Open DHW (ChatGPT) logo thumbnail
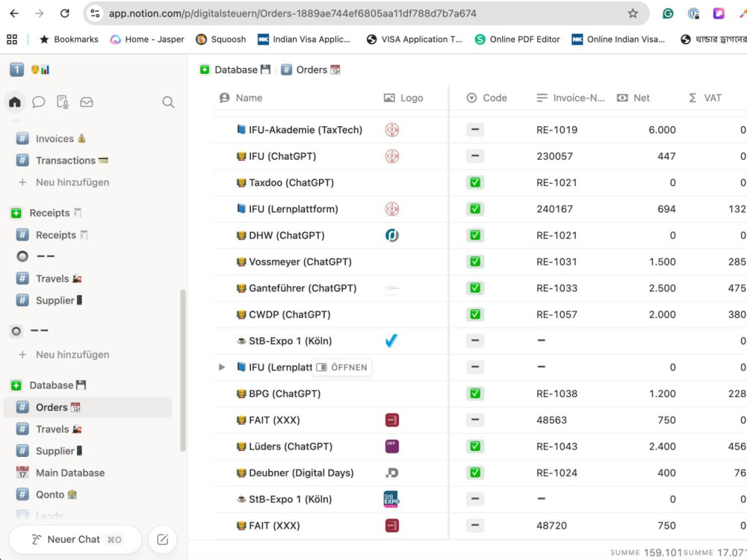747x560 pixels. click(391, 235)
